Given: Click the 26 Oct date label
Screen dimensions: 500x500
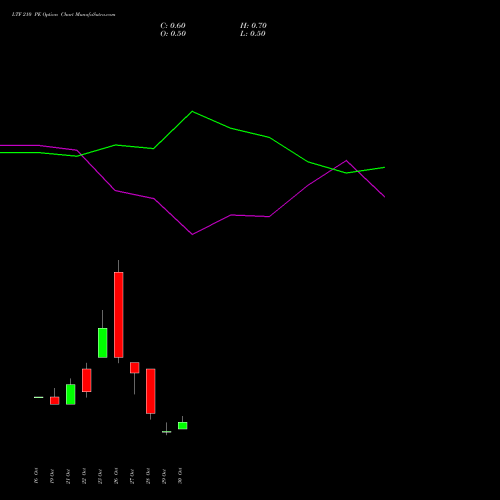Looking at the screenshot, I should tap(116, 476).
